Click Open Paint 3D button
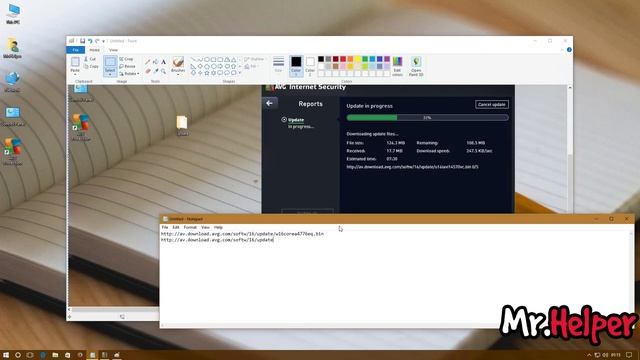Screen dimensions: 640x360 (x=416, y=66)
